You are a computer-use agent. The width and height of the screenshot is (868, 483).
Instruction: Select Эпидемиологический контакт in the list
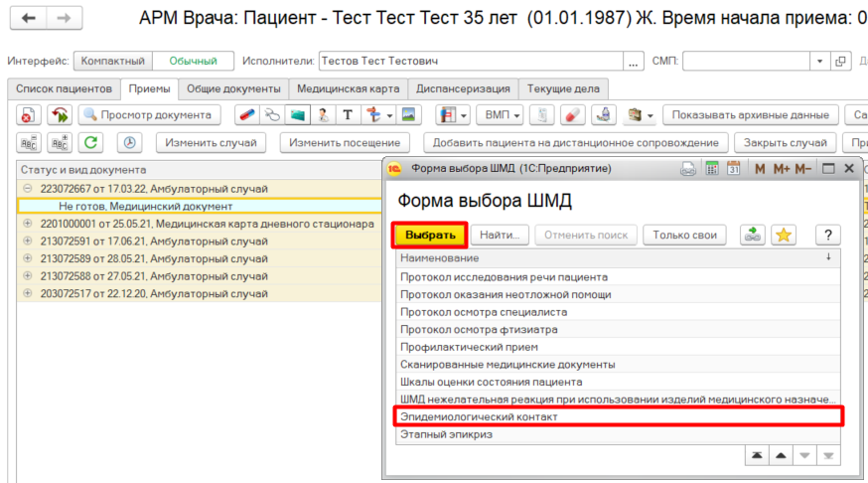coord(617,416)
